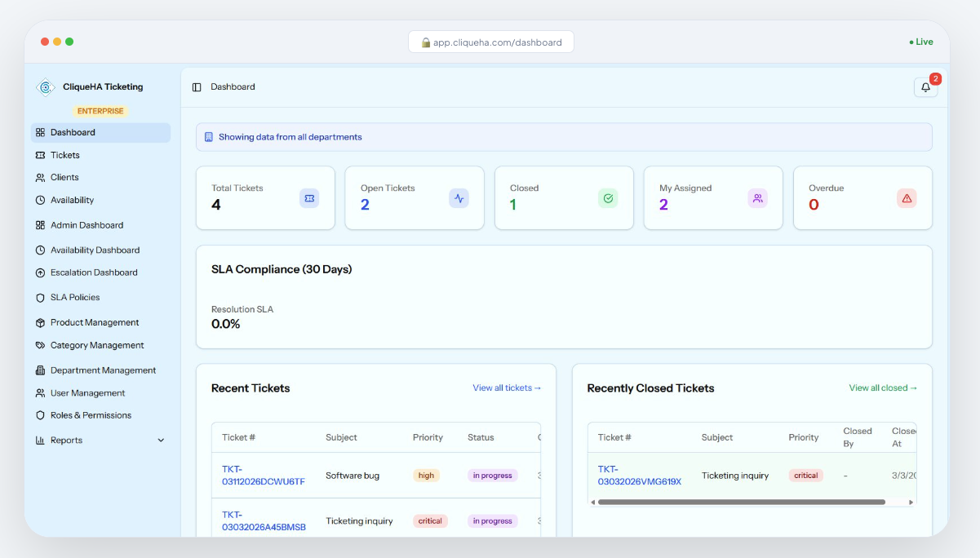Viewport: 980px width, 558px height.
Task: Click the Open Tickets activity icon
Action: click(459, 198)
